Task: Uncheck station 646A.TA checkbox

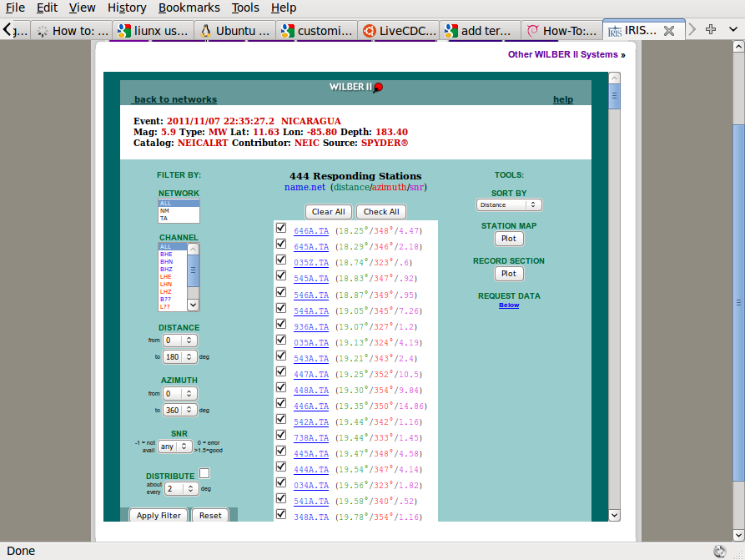Action: pos(281,228)
